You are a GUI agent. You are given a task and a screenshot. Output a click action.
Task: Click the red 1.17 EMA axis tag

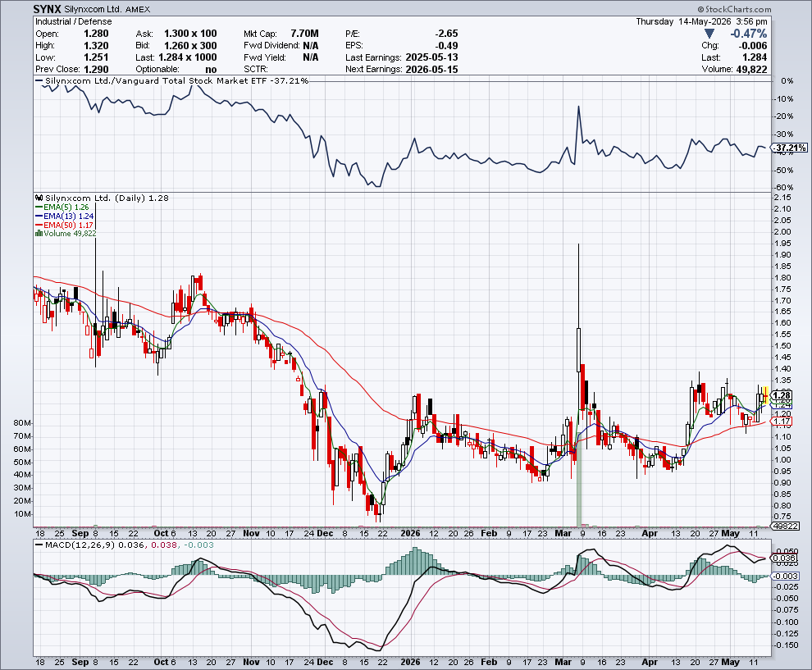tap(782, 422)
